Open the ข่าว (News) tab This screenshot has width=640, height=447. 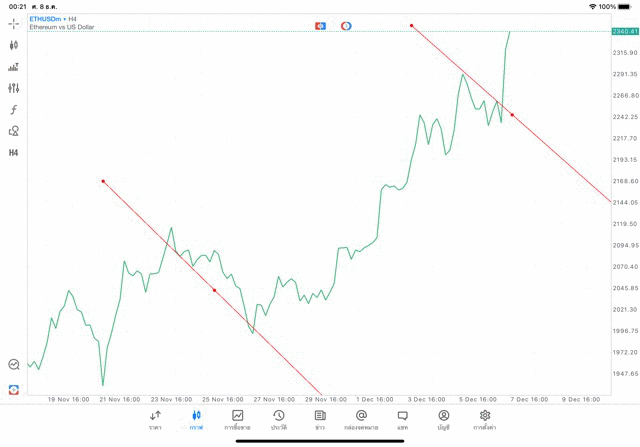coord(320,419)
